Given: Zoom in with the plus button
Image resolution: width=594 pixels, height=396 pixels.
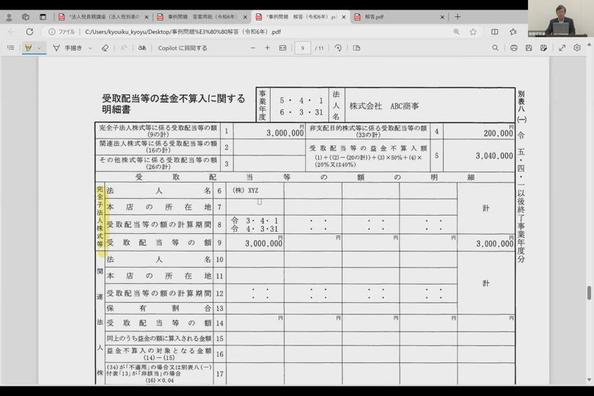Looking at the screenshot, I should tap(267, 48).
